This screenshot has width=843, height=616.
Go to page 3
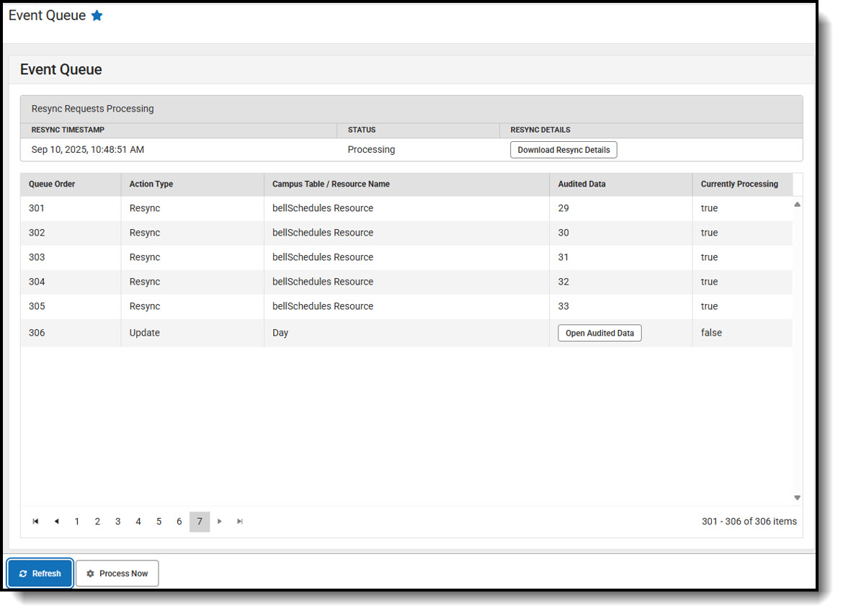(x=117, y=522)
